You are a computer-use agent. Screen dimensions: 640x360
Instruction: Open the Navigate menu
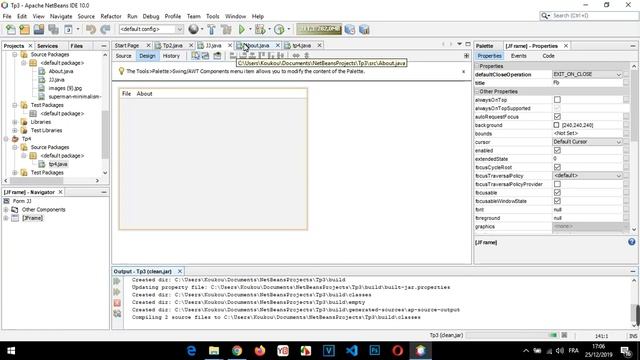[x=61, y=16]
